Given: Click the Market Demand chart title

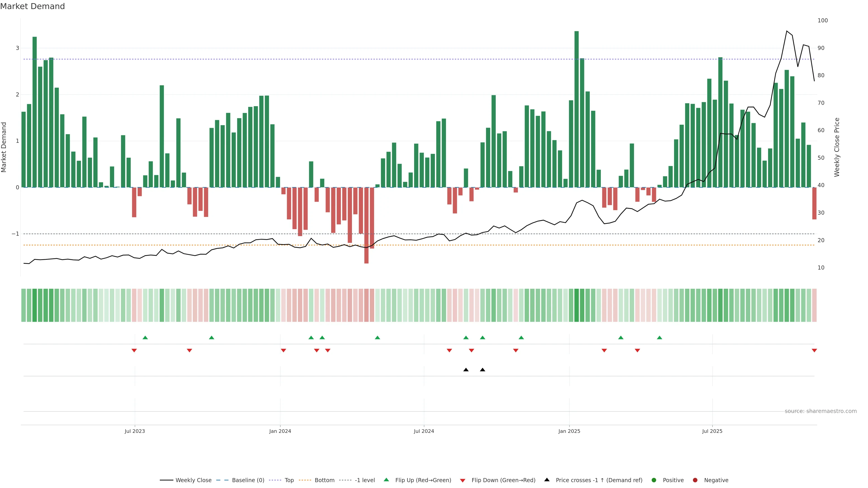Looking at the screenshot, I should click(x=32, y=6).
